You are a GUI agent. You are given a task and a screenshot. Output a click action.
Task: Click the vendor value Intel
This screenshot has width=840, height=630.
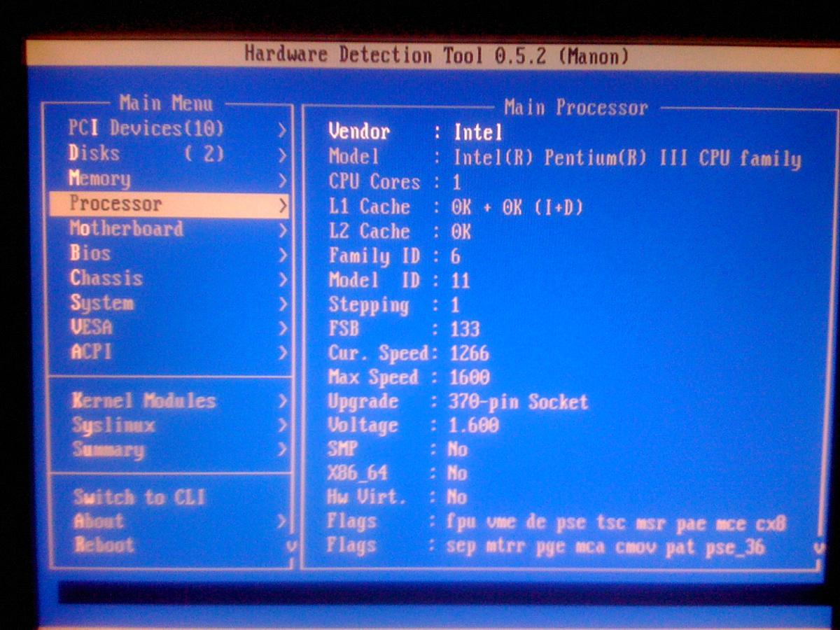click(478, 132)
